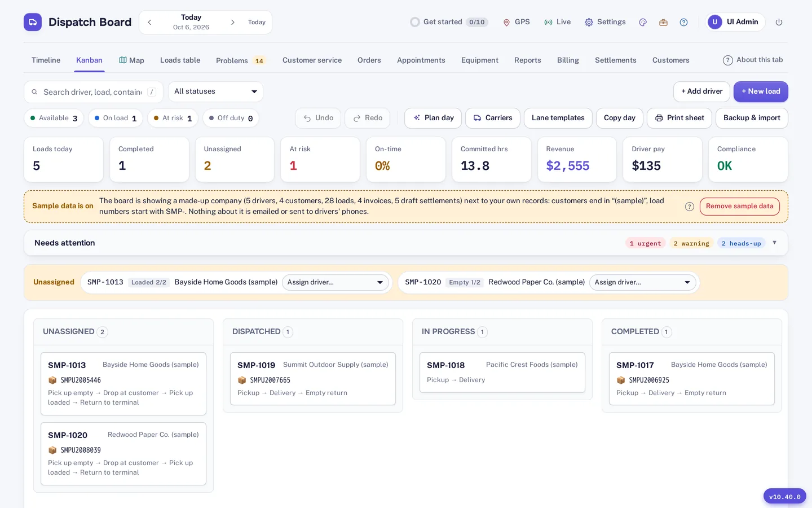Viewport: 812px width, 508px height.
Task: Click the container icon on SMP-1013 card
Action: pyautogui.click(x=52, y=380)
